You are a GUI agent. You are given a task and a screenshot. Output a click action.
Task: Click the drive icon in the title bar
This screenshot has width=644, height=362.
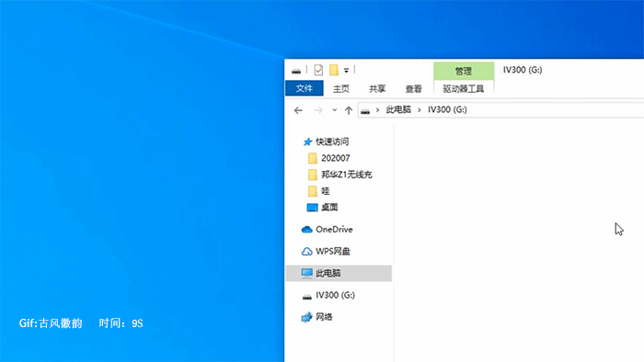point(296,71)
